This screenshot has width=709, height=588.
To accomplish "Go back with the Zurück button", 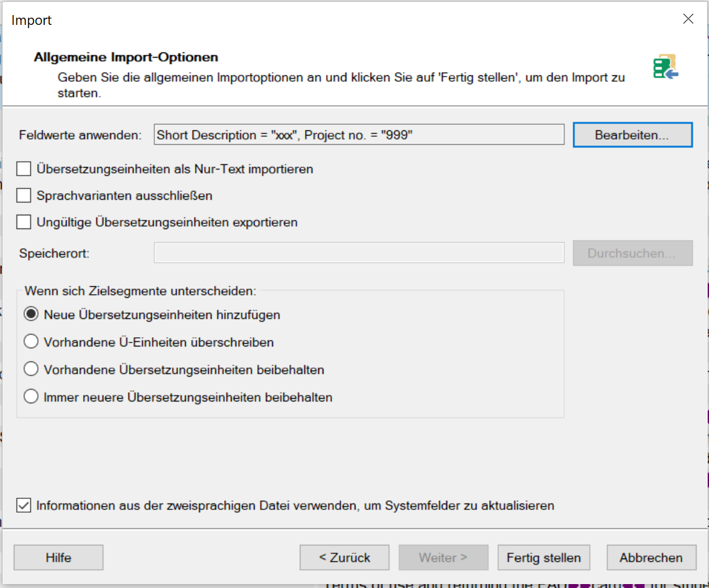I will tap(344, 558).
